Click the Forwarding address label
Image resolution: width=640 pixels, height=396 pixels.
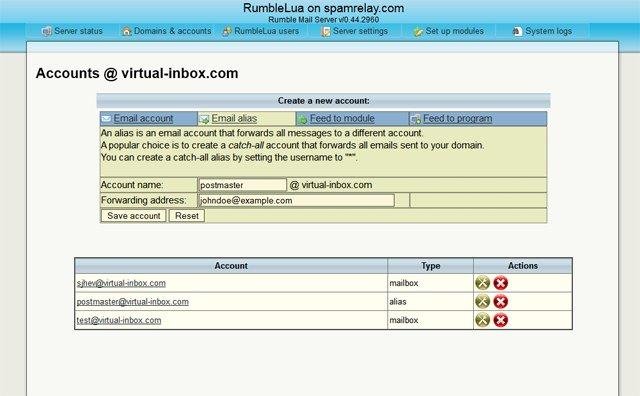point(144,200)
